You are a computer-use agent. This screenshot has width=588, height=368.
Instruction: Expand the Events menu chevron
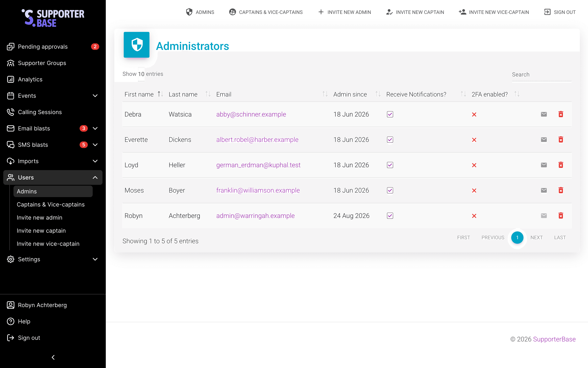tap(95, 96)
